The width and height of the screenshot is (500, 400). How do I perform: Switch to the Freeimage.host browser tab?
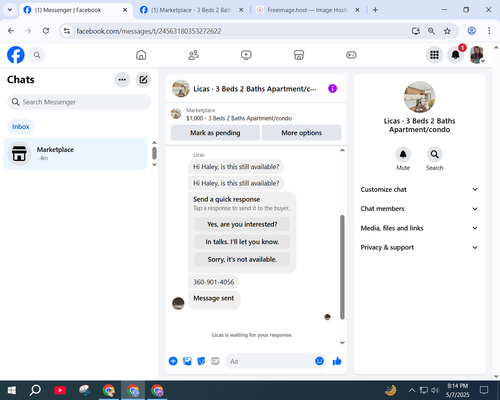pos(308,10)
